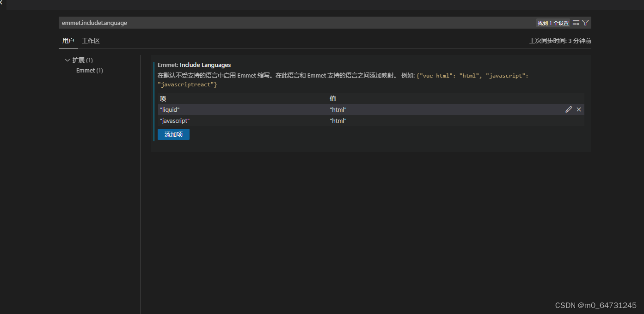Click the 找到 1 个设置 result count
This screenshot has width=644, height=314.
(553, 22)
